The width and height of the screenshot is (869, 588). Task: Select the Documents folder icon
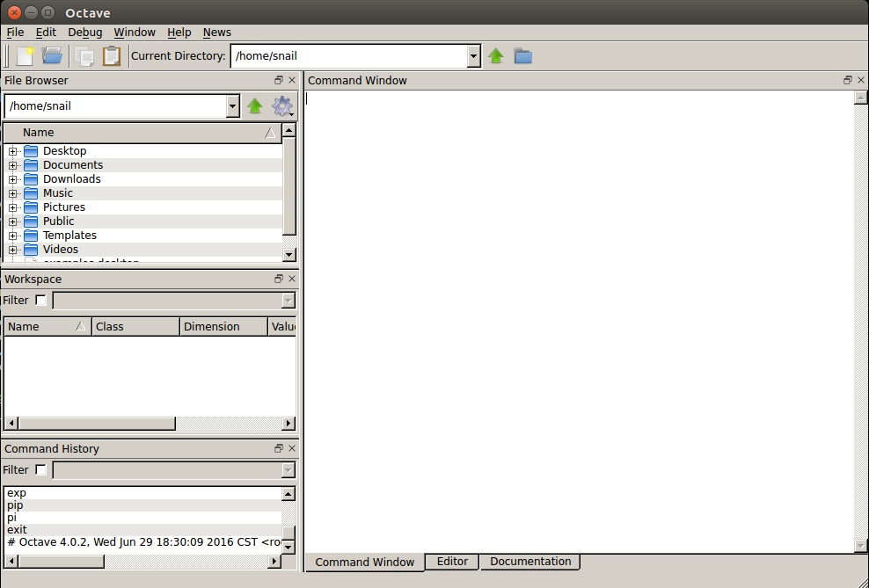tap(31, 165)
